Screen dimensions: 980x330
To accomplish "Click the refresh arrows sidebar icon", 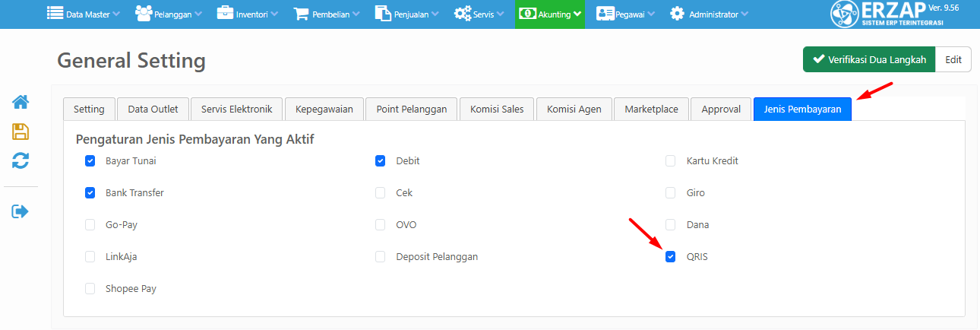I will pyautogui.click(x=21, y=160).
